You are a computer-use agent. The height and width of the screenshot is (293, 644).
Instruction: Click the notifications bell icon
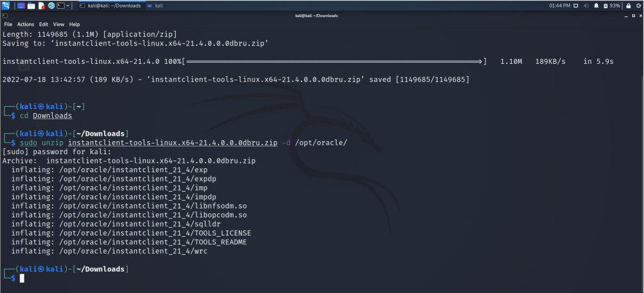tap(596, 5)
